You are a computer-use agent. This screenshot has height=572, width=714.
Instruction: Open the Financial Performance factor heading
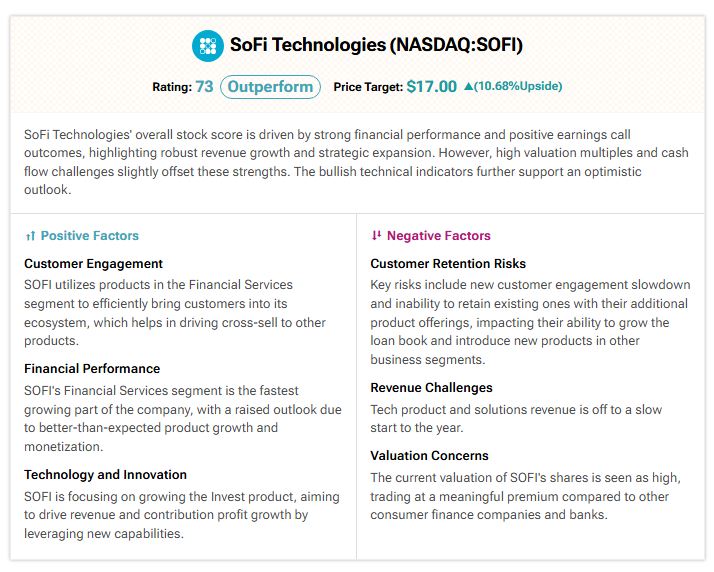(x=92, y=368)
